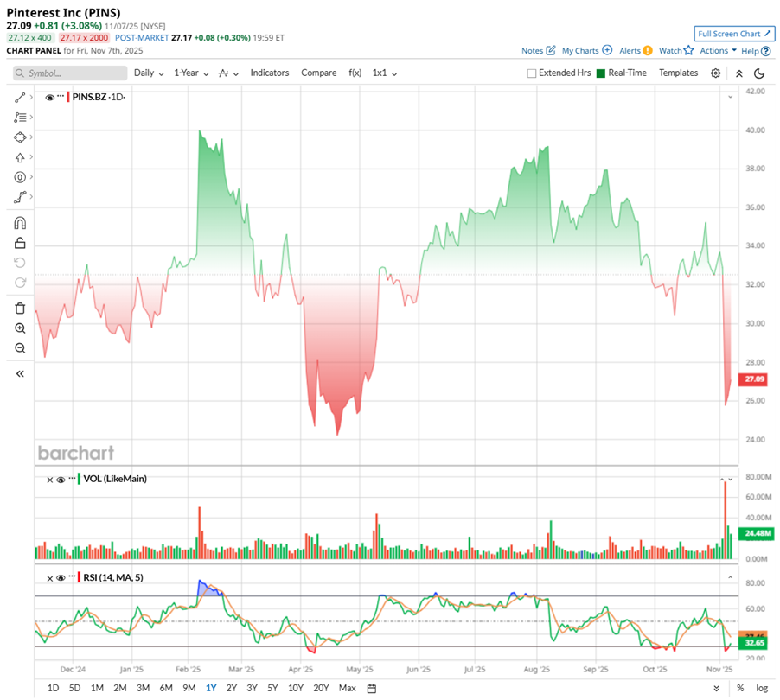Toggle percent scale button
Viewport: 780px width, 700px height.
click(x=740, y=689)
